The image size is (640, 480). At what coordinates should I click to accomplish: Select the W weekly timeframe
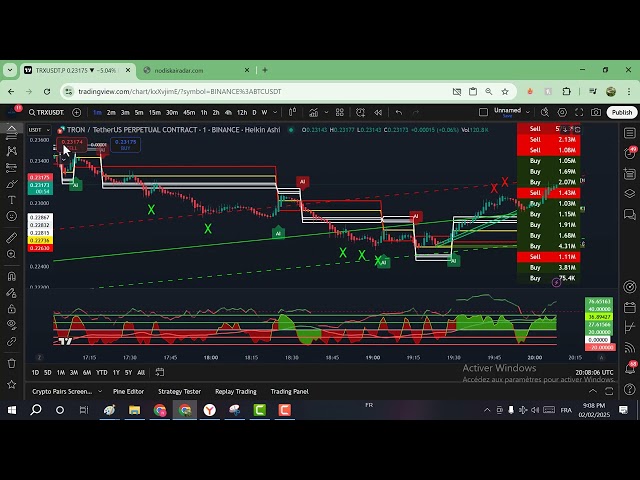pos(264,112)
